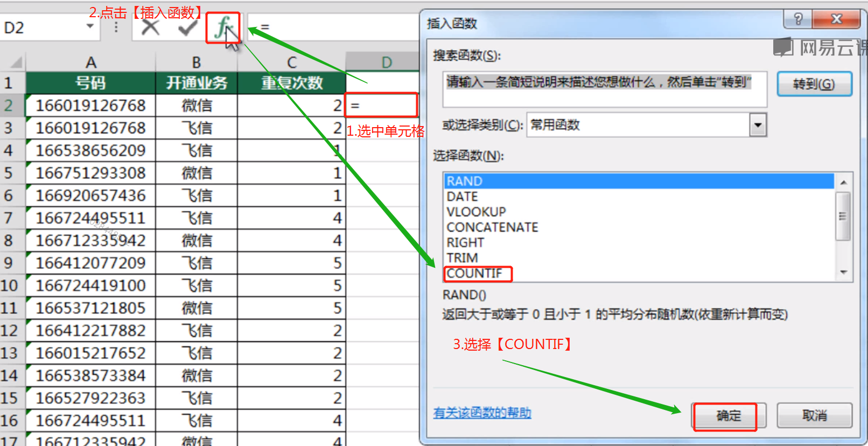868x446 pixels.
Task: Click the 开通业务 header cell
Action: click(x=197, y=83)
